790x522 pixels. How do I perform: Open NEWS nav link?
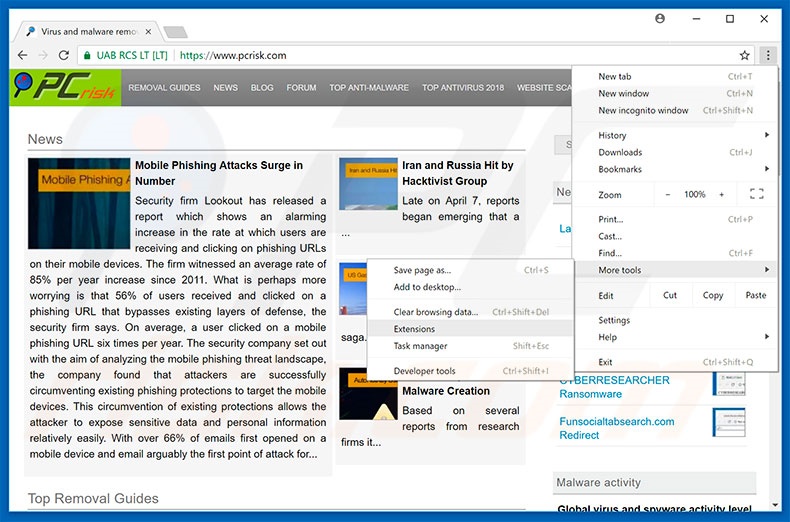click(225, 88)
